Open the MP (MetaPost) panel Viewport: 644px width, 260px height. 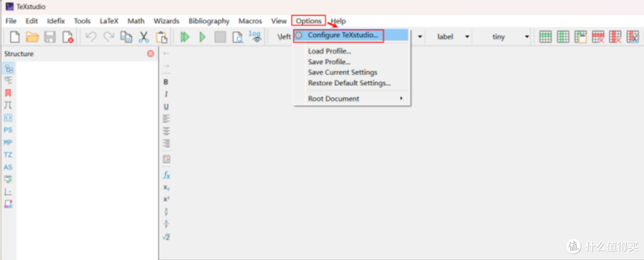pos(8,143)
